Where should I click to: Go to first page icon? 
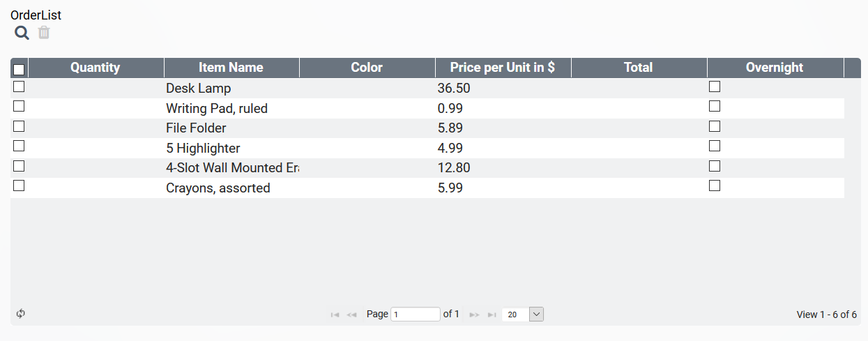tap(335, 315)
